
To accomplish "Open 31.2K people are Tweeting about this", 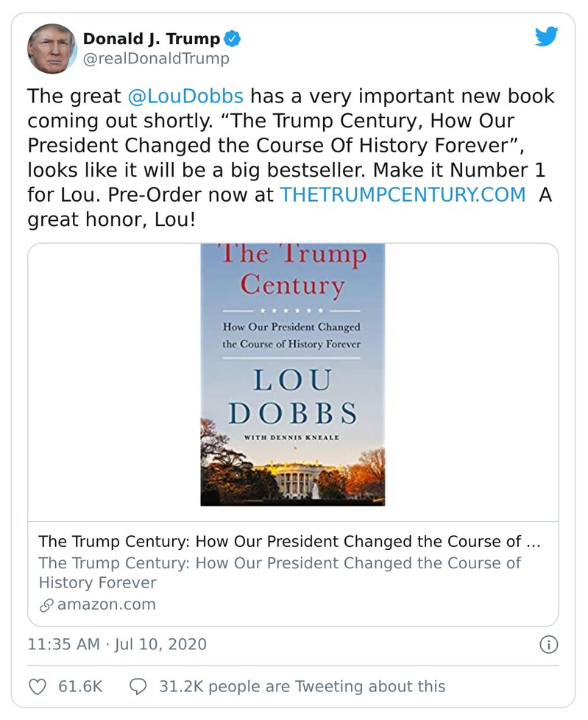I will 302,685.
